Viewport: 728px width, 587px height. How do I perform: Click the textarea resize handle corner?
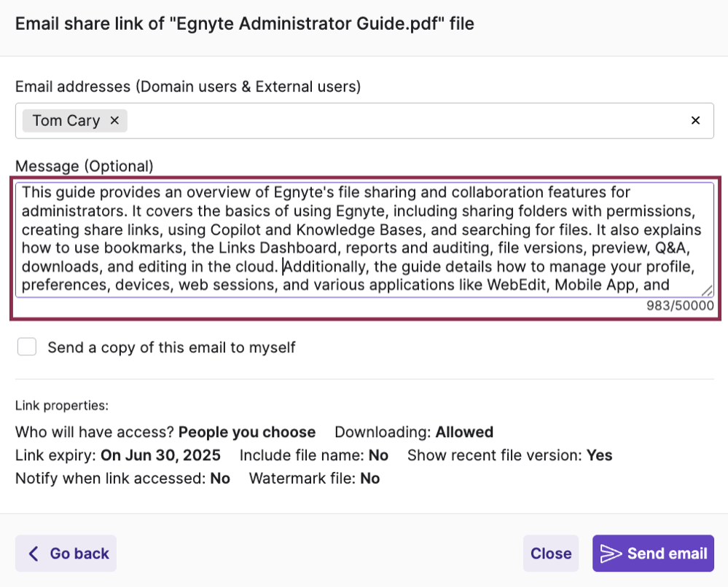(707, 291)
